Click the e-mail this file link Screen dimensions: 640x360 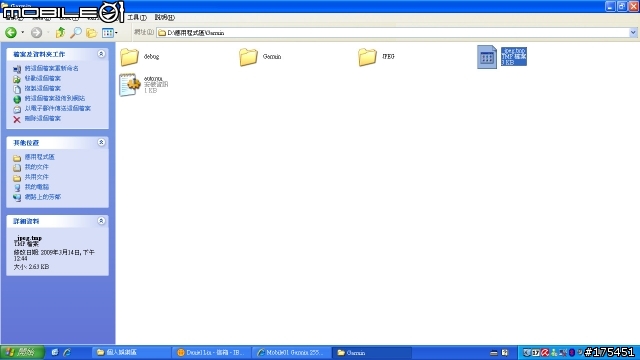58,108
